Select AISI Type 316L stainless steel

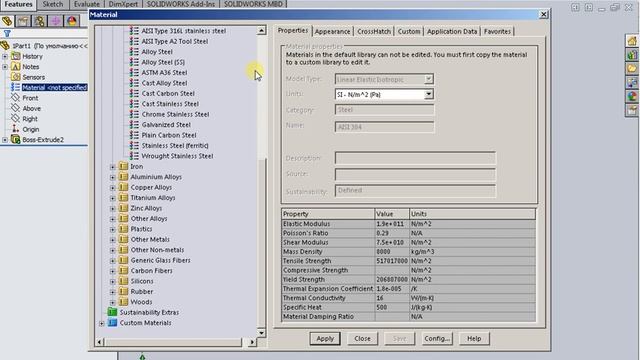click(x=183, y=31)
